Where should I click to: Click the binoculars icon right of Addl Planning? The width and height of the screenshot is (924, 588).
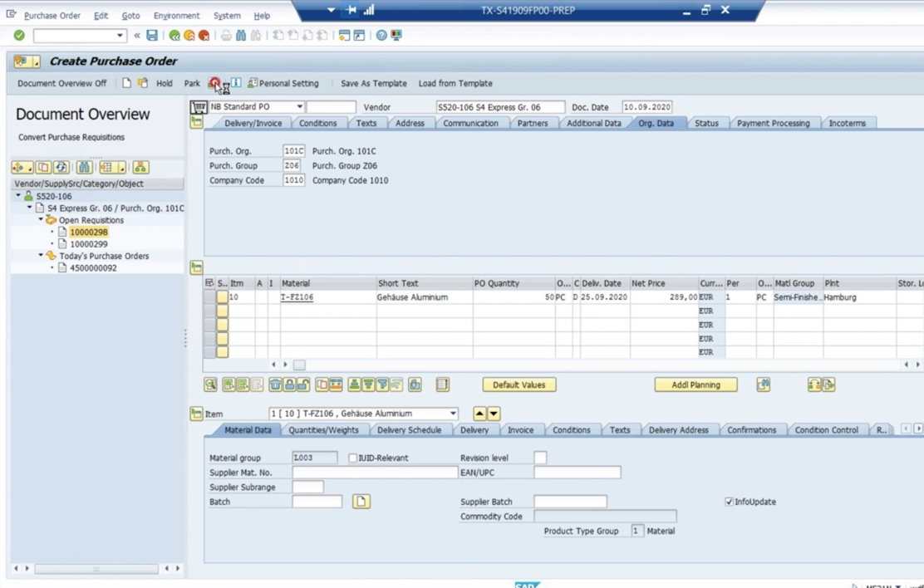point(763,385)
